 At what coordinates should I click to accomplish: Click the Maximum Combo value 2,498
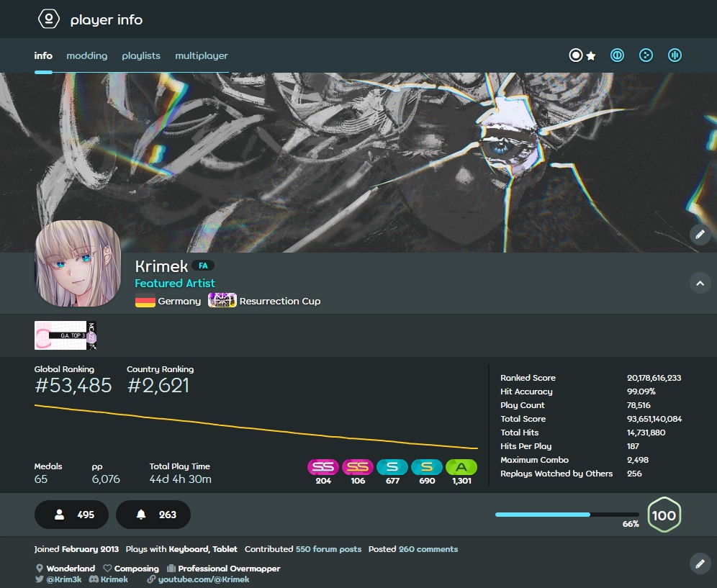coord(638,460)
